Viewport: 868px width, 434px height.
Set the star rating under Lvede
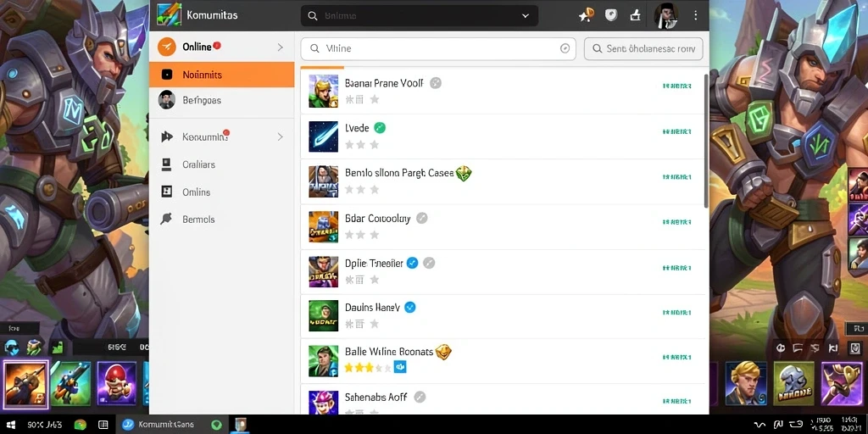[361, 145]
